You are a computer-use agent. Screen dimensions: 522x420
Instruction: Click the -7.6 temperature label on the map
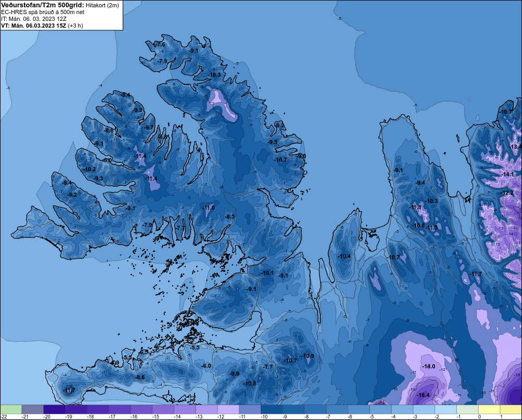pyautogui.click(x=159, y=44)
